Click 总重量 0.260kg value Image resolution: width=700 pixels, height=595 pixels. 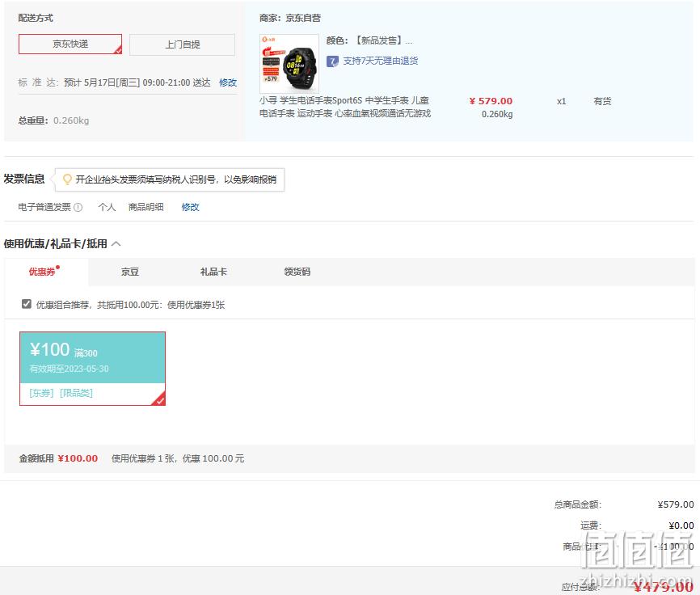pyautogui.click(x=71, y=120)
